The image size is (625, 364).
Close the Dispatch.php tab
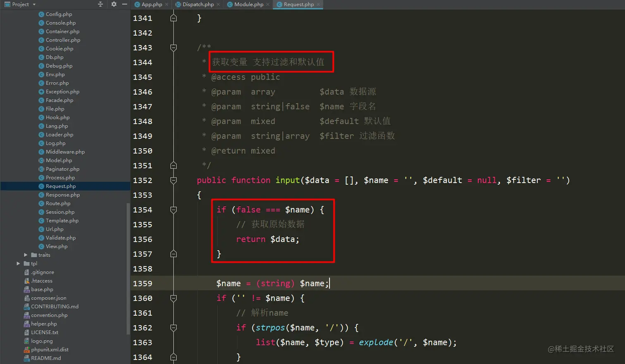pyautogui.click(x=218, y=5)
